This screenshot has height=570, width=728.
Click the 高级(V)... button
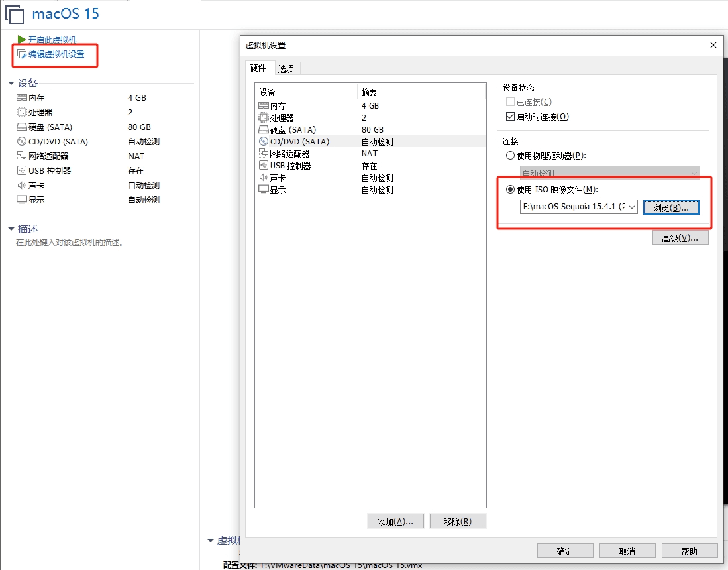click(x=680, y=238)
